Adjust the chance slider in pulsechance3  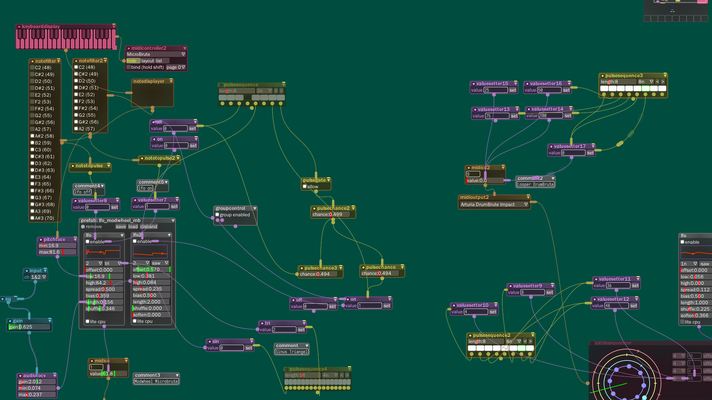[320, 274]
